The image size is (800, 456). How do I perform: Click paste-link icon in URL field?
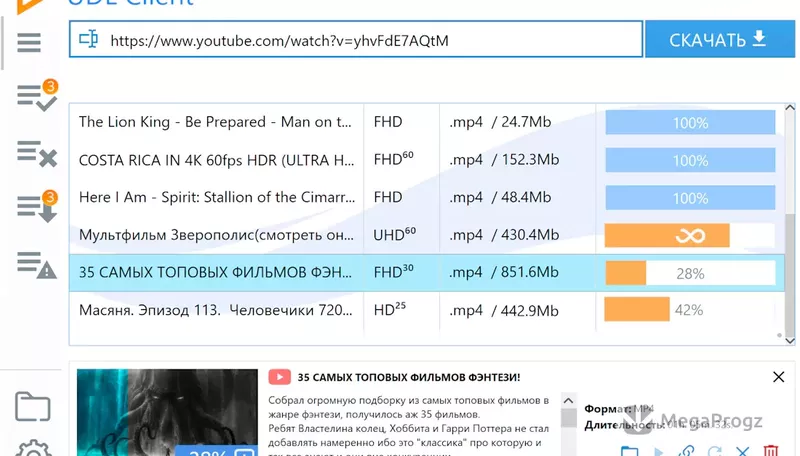[x=89, y=39]
